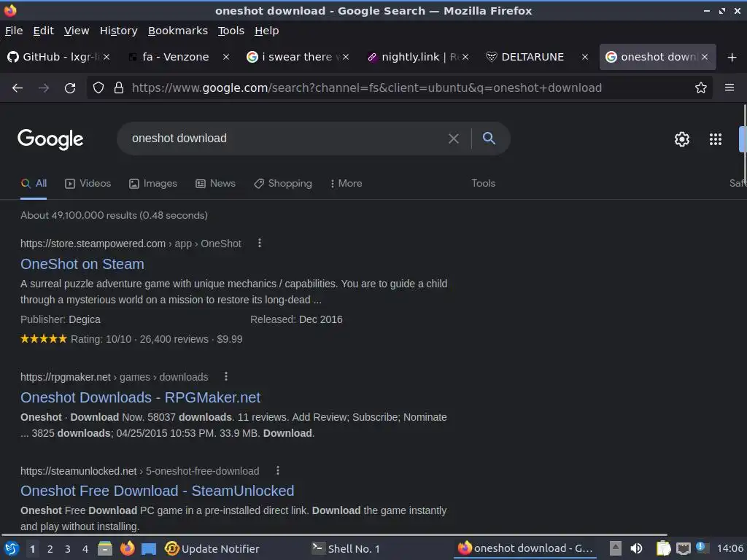Screen dimensions: 747x560
Task: Filter results by News
Action: [x=215, y=183]
